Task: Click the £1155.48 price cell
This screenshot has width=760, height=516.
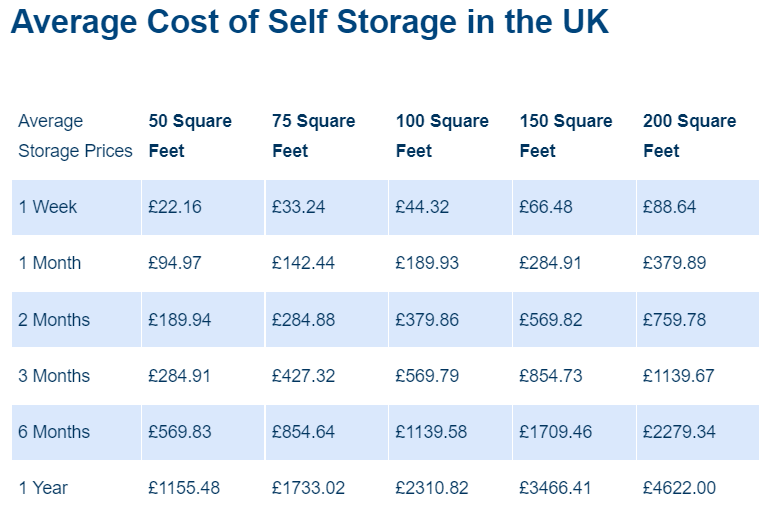Action: (184, 488)
